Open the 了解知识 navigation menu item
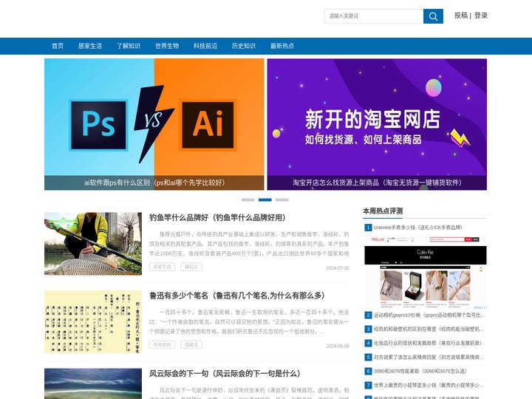This screenshot has height=399, width=532. (x=129, y=46)
